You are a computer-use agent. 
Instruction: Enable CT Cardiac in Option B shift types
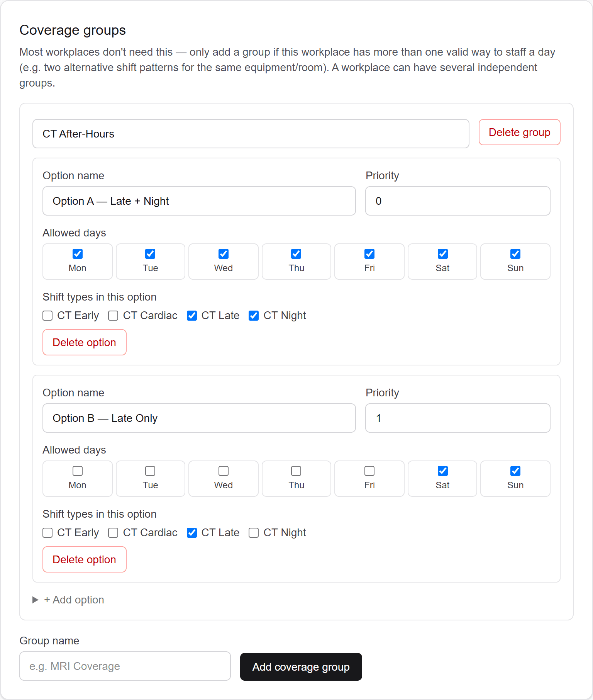coord(113,533)
